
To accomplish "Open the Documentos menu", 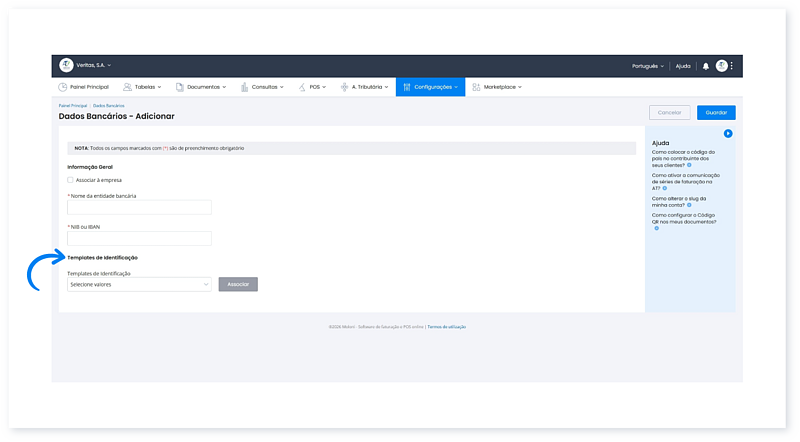I will point(206,87).
